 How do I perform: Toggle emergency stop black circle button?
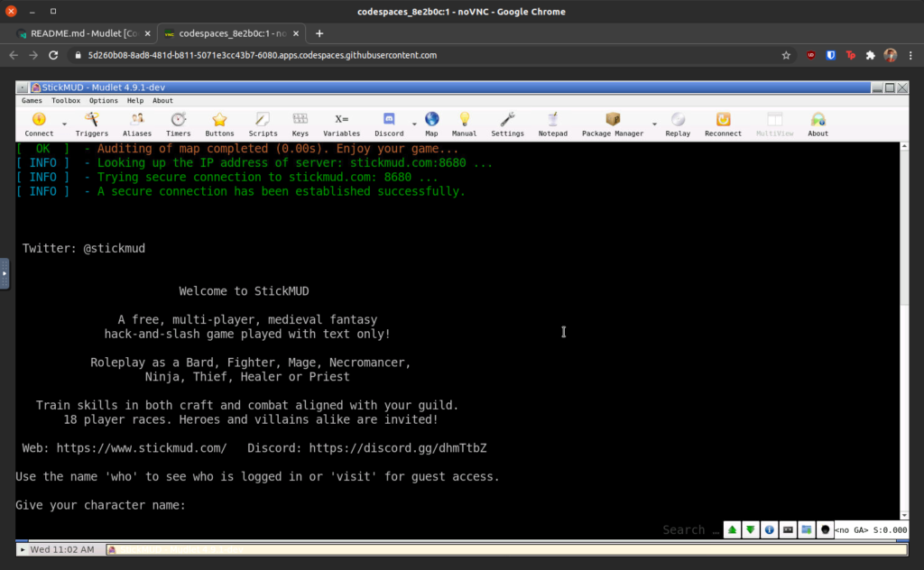[x=825, y=530]
